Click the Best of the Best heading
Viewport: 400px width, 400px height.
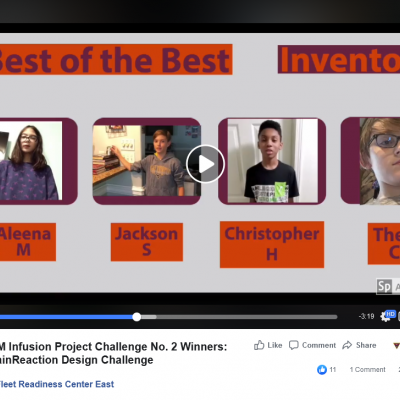(115, 60)
